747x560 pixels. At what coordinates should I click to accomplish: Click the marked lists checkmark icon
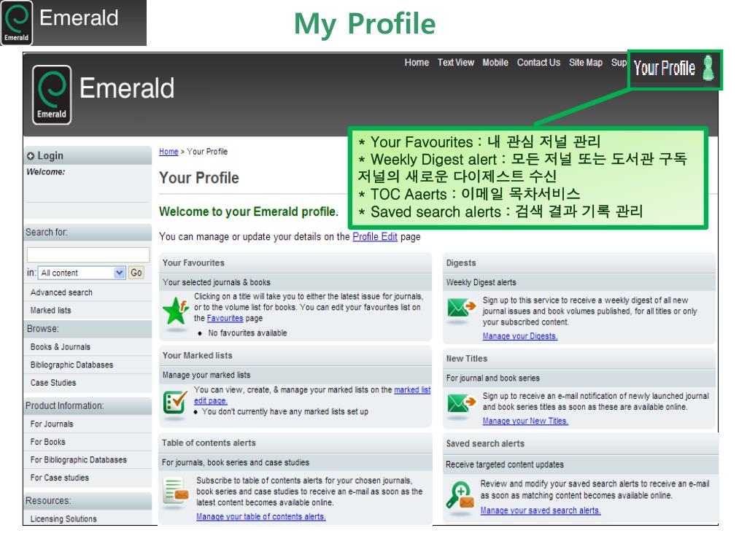(x=175, y=402)
